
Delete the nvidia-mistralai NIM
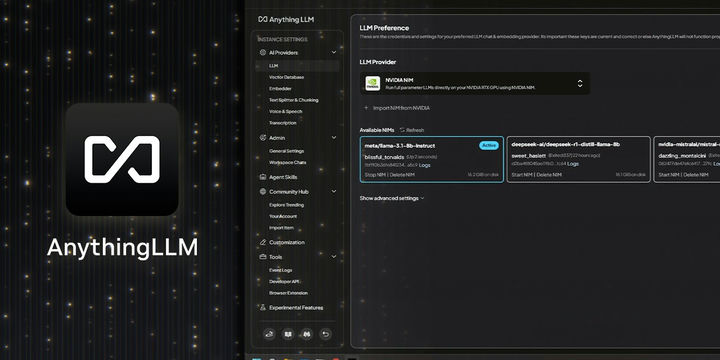point(696,175)
